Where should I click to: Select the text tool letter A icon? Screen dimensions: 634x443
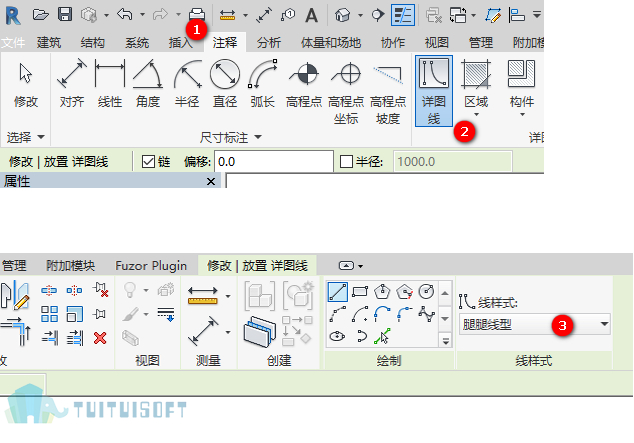pyautogui.click(x=311, y=15)
